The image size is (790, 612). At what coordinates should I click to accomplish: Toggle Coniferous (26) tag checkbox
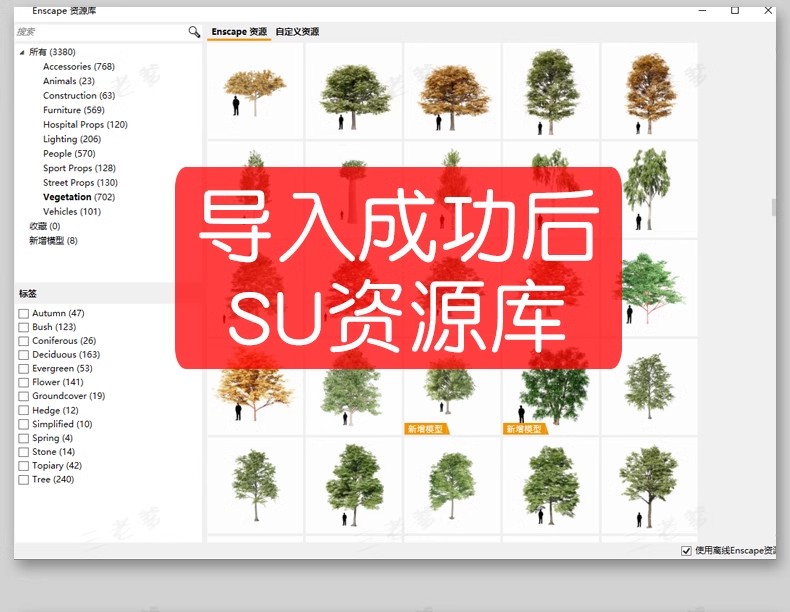tap(24, 342)
